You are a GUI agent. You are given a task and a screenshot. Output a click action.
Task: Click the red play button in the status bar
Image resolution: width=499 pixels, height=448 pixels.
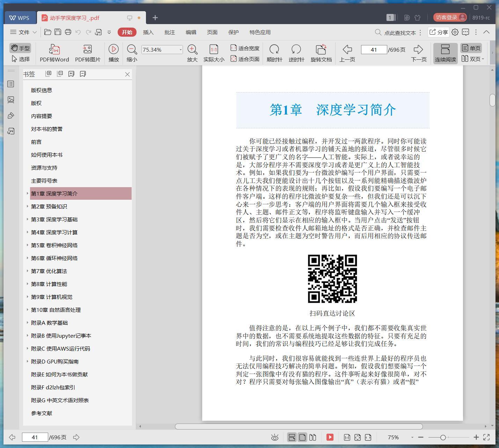pos(330,437)
